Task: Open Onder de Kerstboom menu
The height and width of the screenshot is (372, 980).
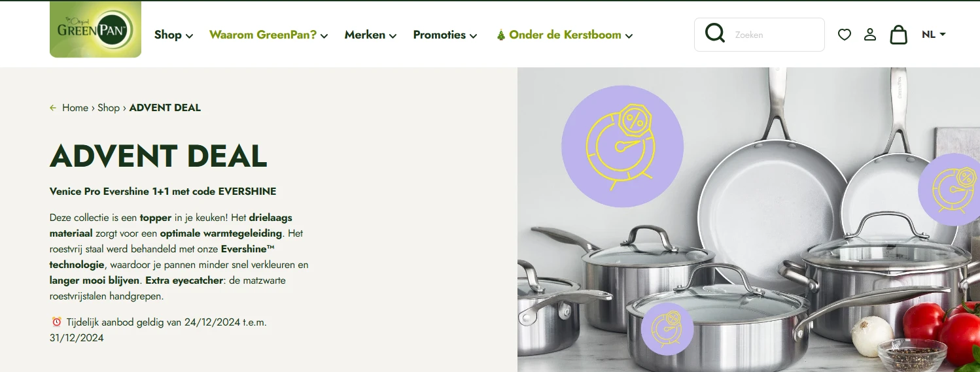Action: pos(565,35)
